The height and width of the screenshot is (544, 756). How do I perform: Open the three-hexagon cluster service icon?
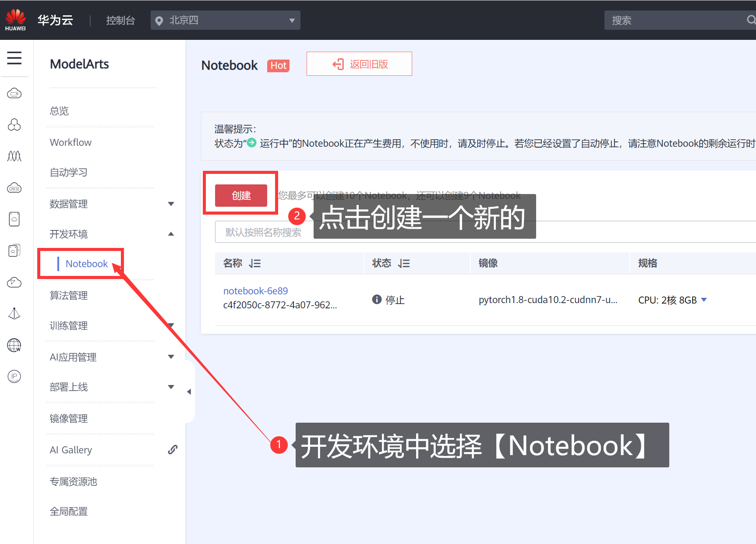tap(14, 125)
